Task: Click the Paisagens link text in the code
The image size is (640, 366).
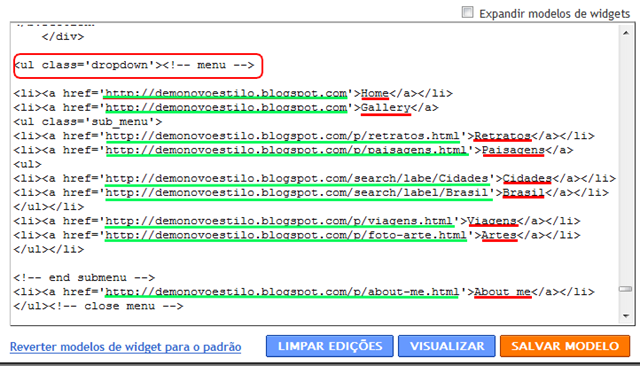Action: point(513,150)
